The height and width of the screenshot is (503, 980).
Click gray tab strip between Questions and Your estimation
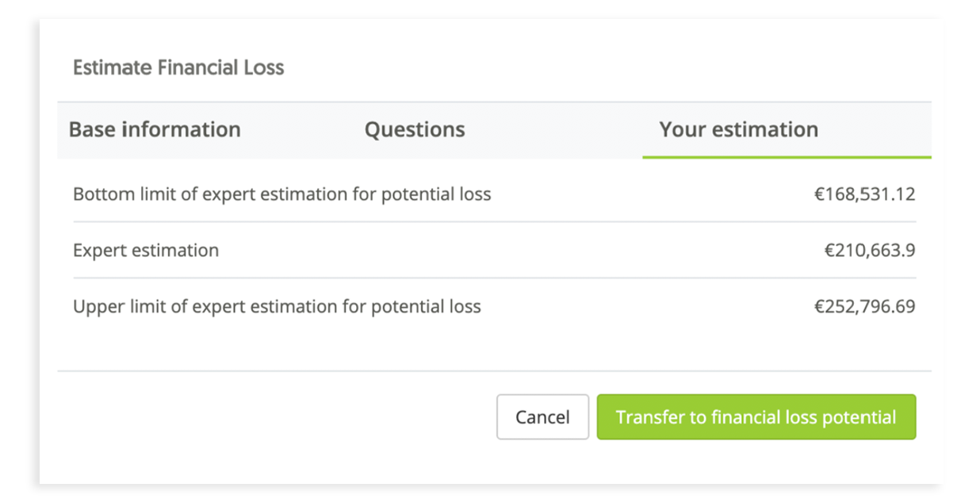[555, 130]
